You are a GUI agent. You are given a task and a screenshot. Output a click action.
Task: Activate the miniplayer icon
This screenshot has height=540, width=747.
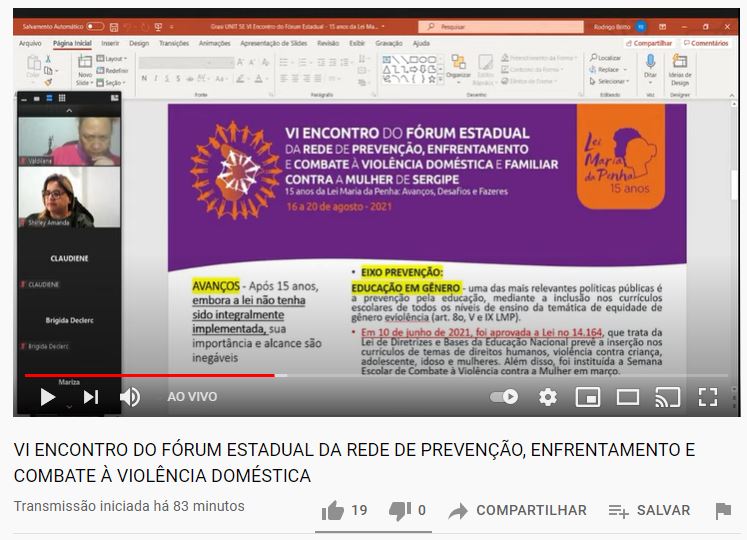pyautogui.click(x=587, y=397)
